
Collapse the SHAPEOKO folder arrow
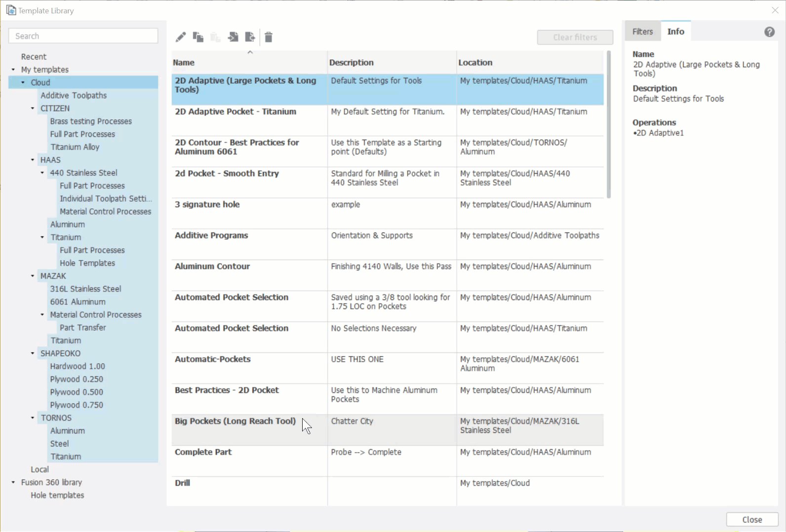33,353
